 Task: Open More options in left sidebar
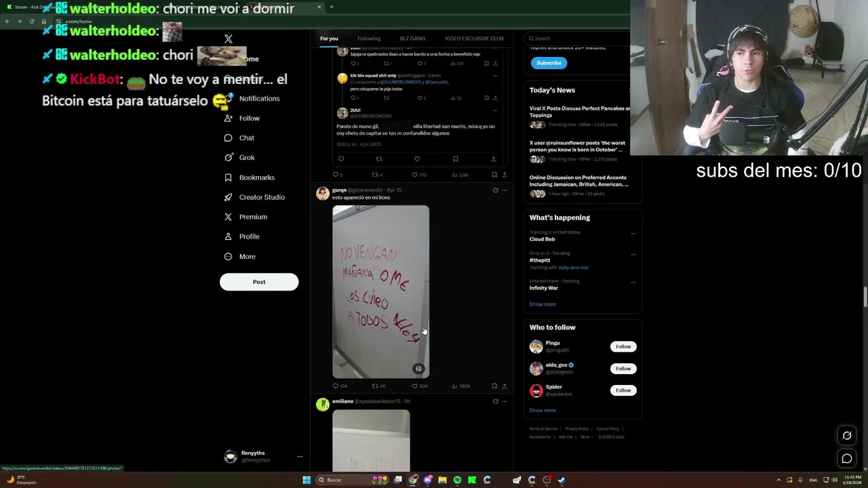tap(240, 257)
